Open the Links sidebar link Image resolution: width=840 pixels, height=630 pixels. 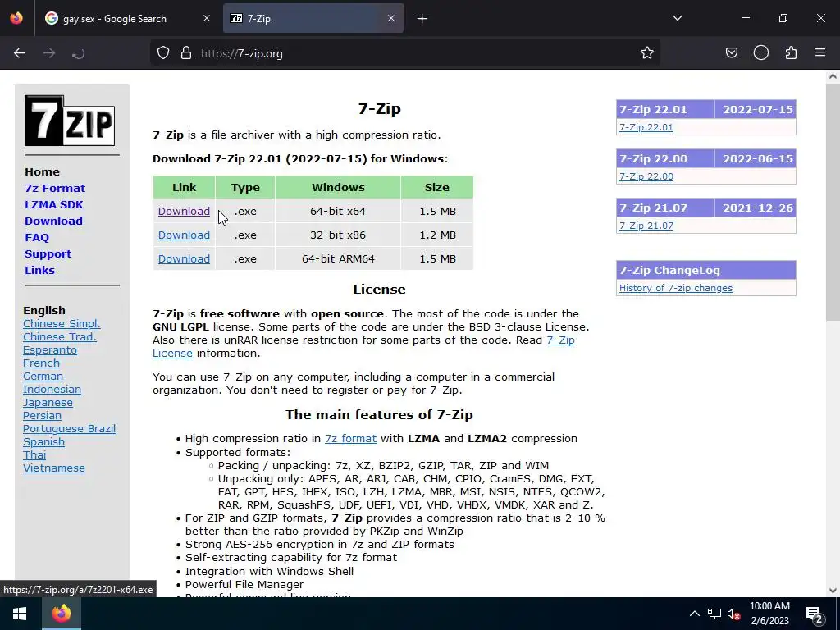click(39, 270)
